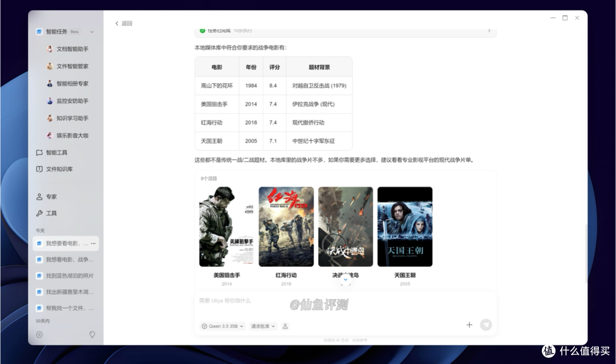The width and height of the screenshot is (616, 364).
Task: Open 文件知识库 in the sidebar
Action: (54, 169)
